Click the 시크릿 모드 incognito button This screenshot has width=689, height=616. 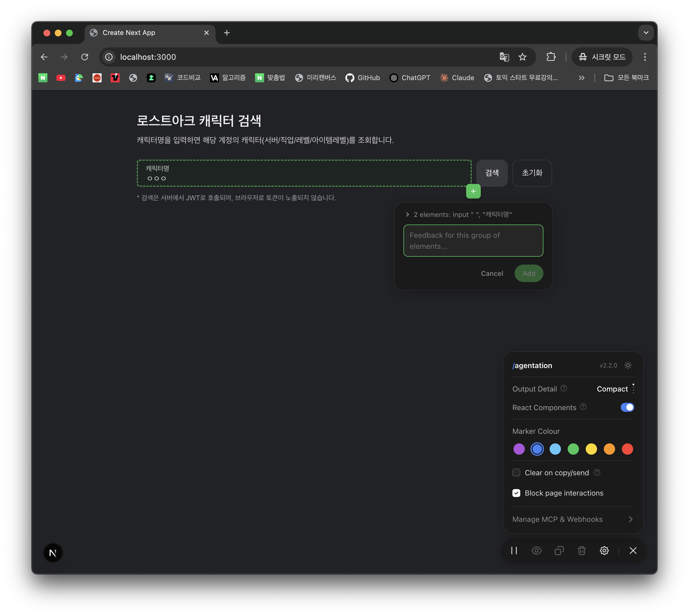602,57
